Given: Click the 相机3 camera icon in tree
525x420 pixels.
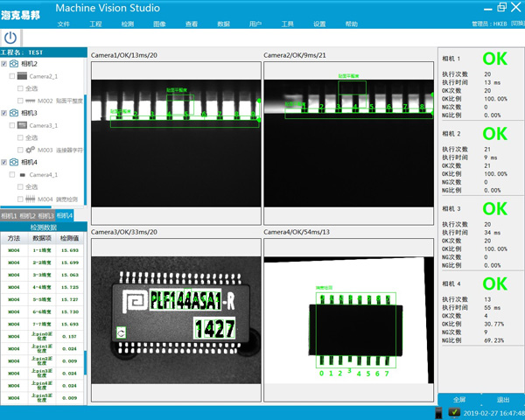Looking at the screenshot, I should (15, 113).
